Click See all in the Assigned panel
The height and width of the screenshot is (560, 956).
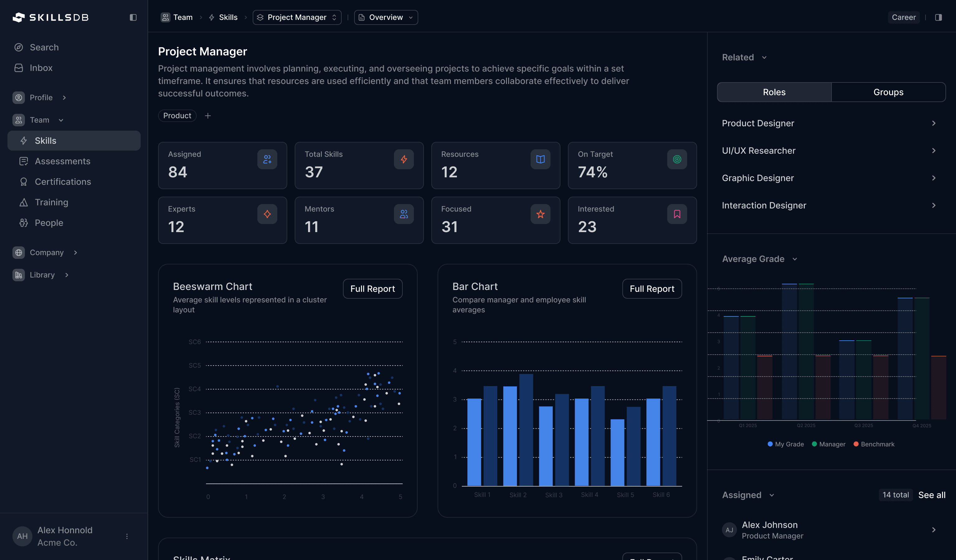pos(932,495)
